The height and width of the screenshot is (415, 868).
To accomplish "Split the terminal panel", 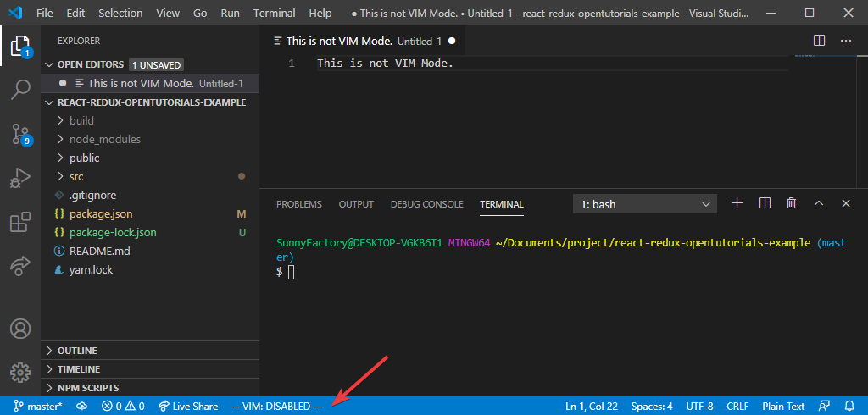I will [x=765, y=203].
